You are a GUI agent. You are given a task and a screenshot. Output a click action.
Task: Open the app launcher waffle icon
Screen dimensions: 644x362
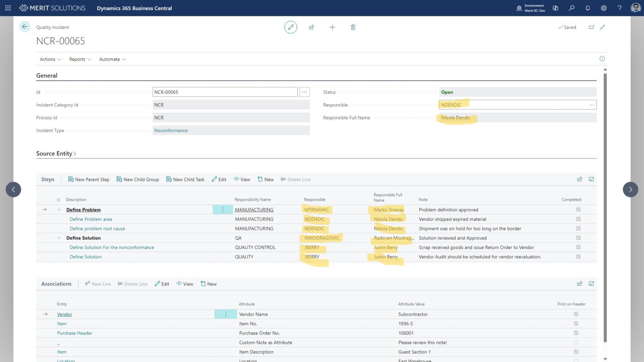(8, 8)
